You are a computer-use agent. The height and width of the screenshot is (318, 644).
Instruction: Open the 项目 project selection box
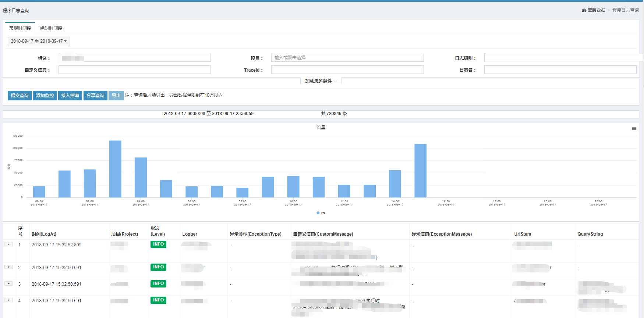point(347,58)
